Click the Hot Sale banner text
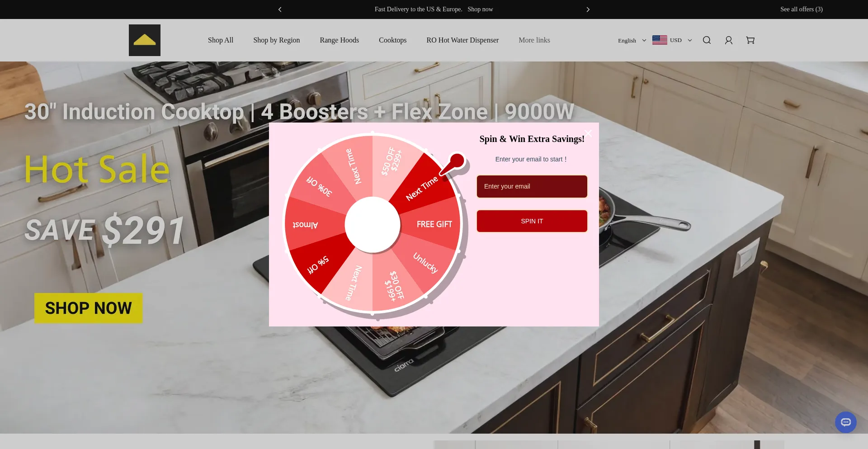Screen dimensions: 868x449 pos(97,169)
